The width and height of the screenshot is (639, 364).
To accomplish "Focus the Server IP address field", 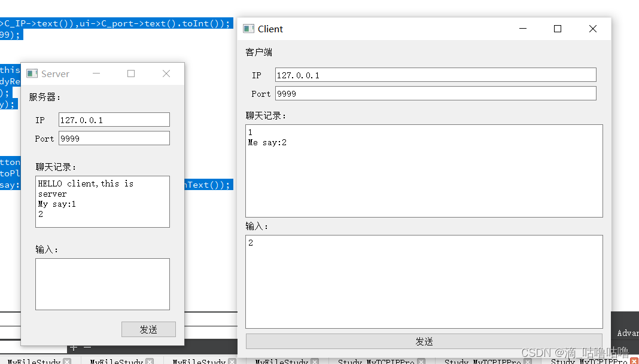I will pos(114,120).
